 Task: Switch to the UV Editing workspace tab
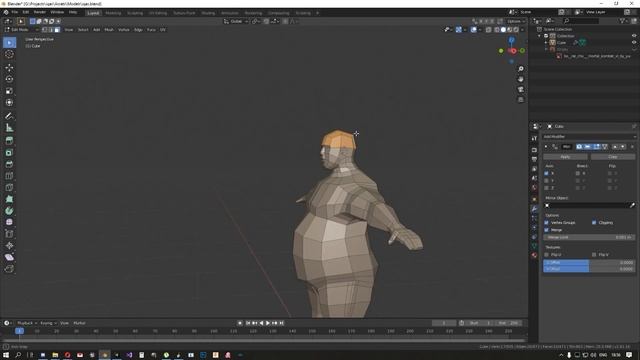[x=158, y=13]
